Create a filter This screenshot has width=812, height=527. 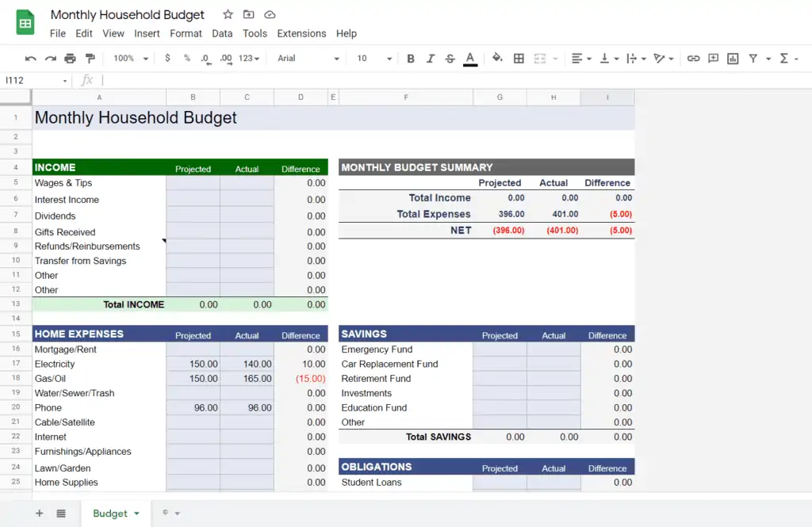point(752,58)
